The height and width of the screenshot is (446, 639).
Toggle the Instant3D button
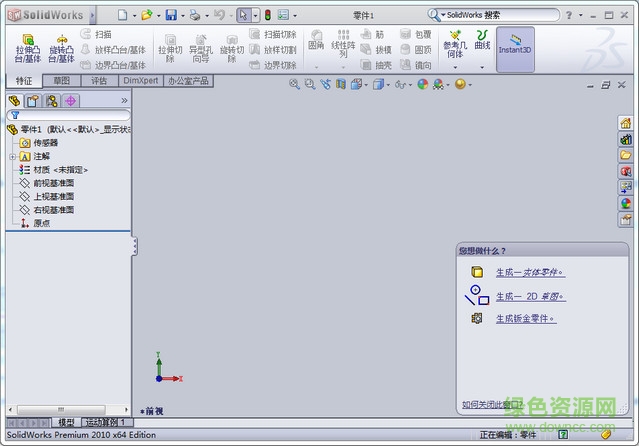point(515,49)
